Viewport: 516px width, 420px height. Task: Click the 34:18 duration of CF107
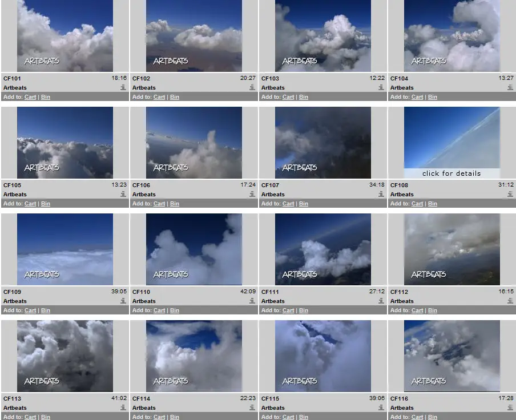coord(377,185)
